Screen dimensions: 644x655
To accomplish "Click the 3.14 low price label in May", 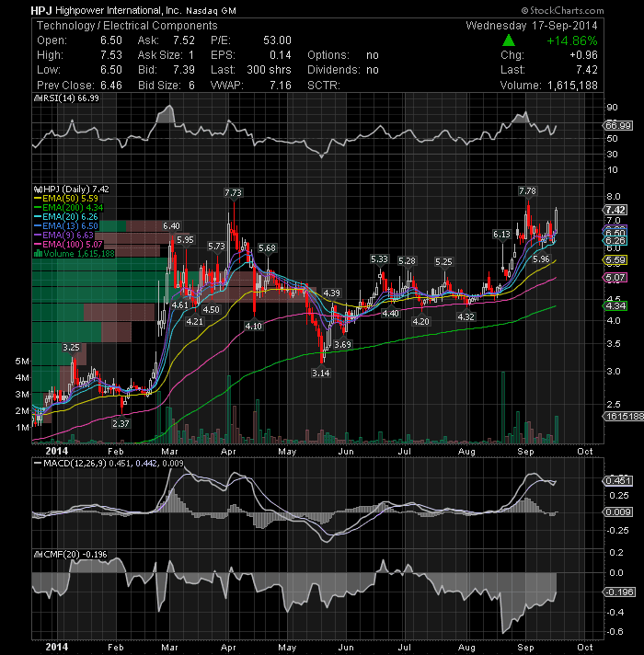I will [321, 373].
